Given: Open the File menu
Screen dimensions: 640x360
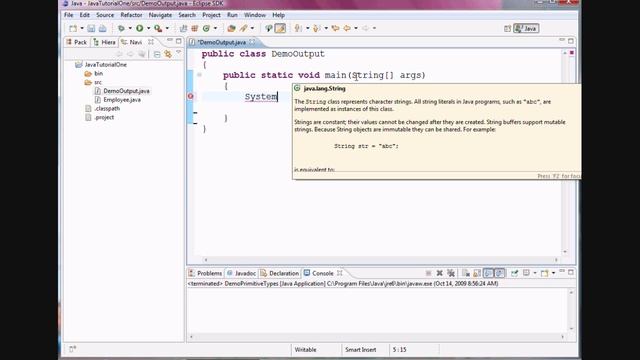Looking at the screenshot, I should 69,15.
